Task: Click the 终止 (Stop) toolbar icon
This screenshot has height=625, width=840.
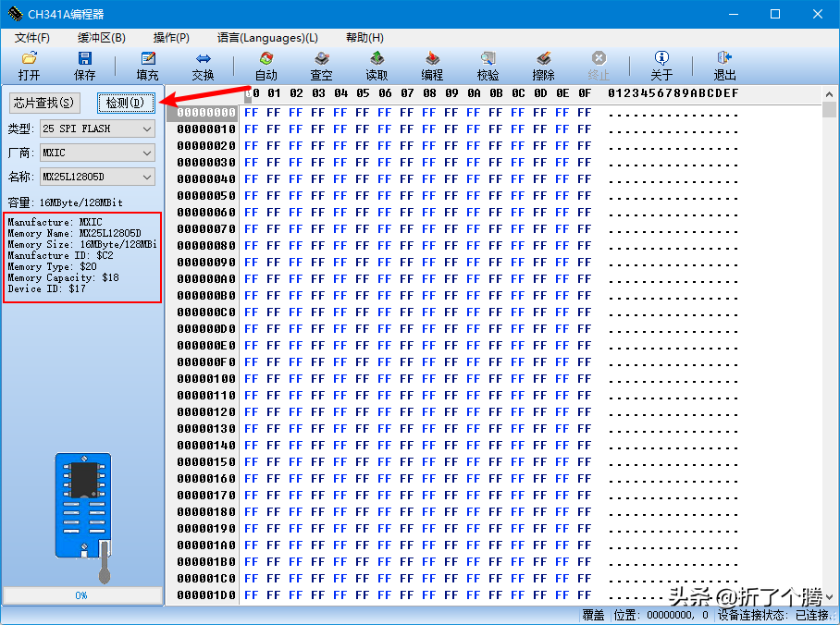Action: [x=599, y=58]
